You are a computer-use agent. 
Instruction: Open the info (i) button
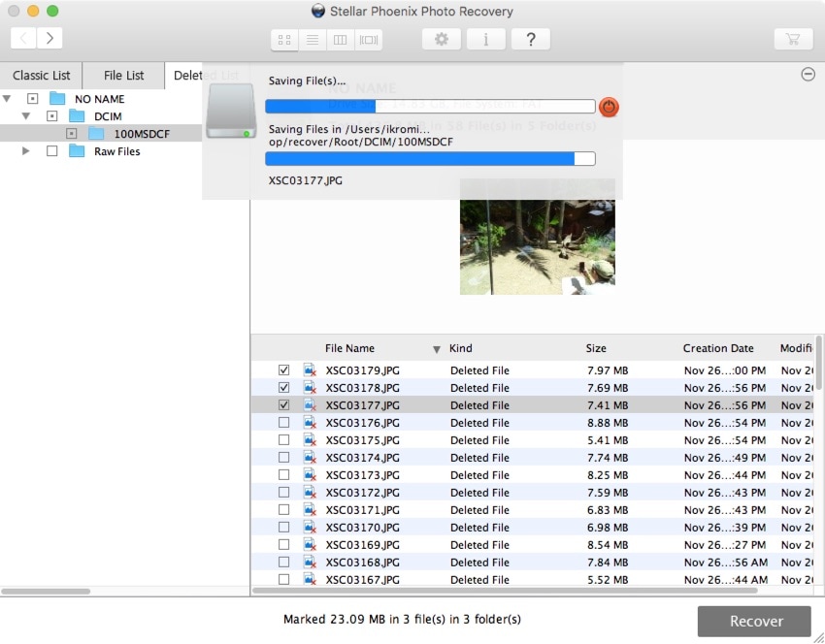pyautogui.click(x=486, y=39)
